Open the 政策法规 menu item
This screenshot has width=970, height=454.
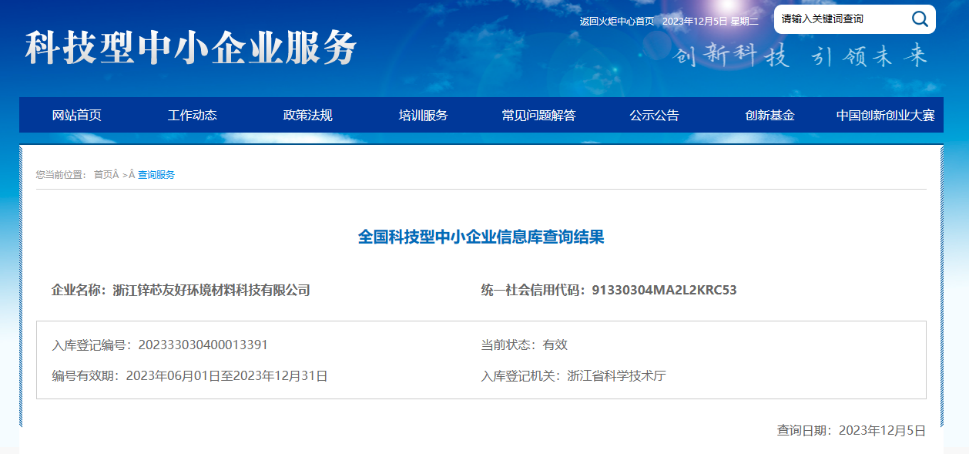308,115
